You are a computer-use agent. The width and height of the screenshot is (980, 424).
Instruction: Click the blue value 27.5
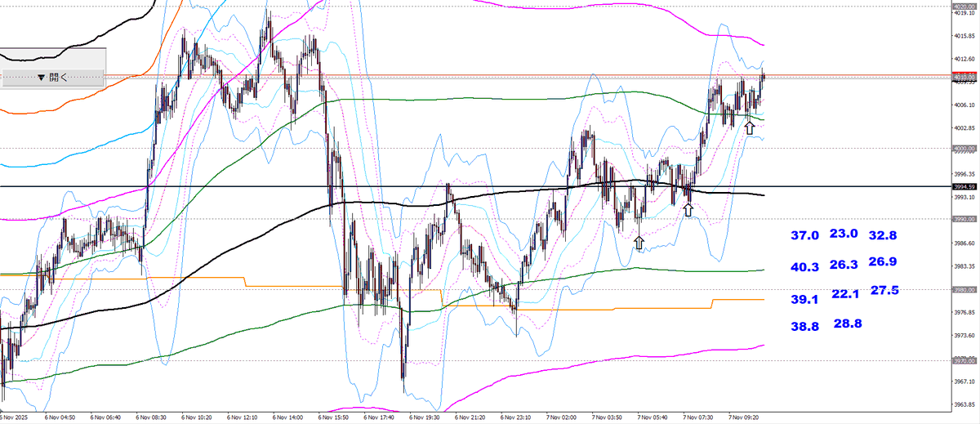click(884, 290)
